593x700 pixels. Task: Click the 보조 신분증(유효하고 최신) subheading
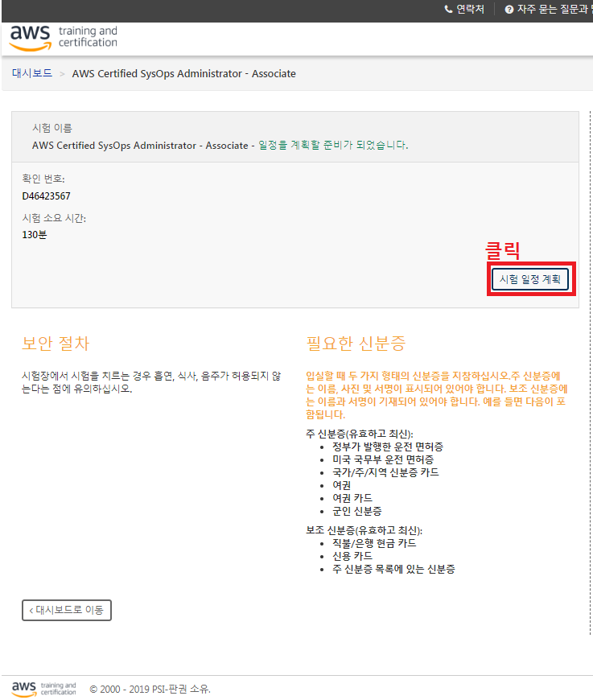coord(364,530)
